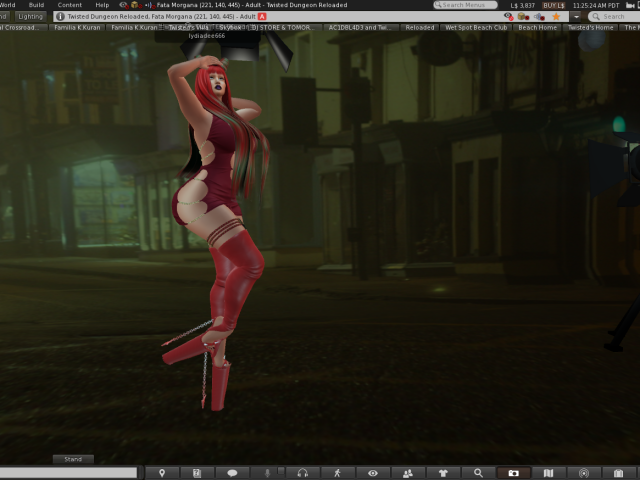The height and width of the screenshot is (480, 640).
Task: Open Camera controls eye icon
Action: click(373, 473)
